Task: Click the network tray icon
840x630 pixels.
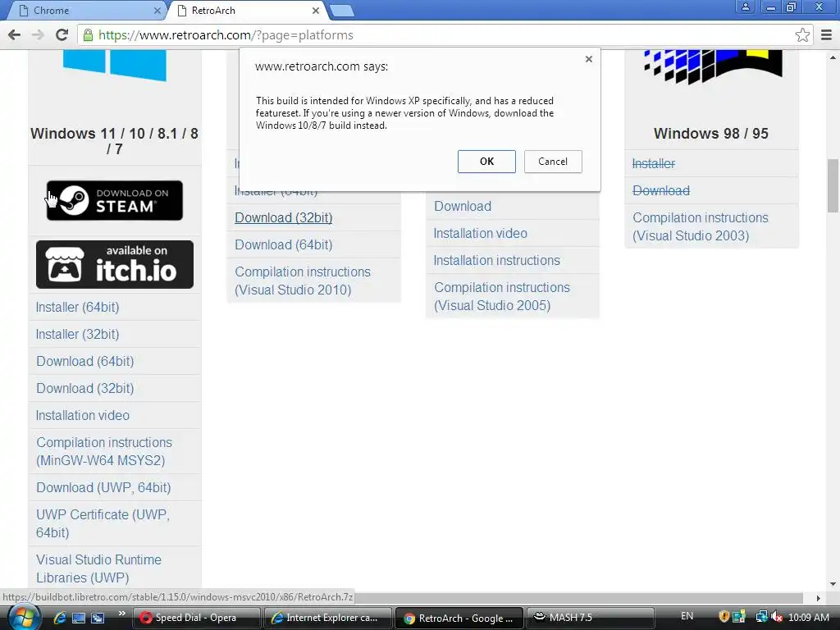Action: [x=760, y=617]
